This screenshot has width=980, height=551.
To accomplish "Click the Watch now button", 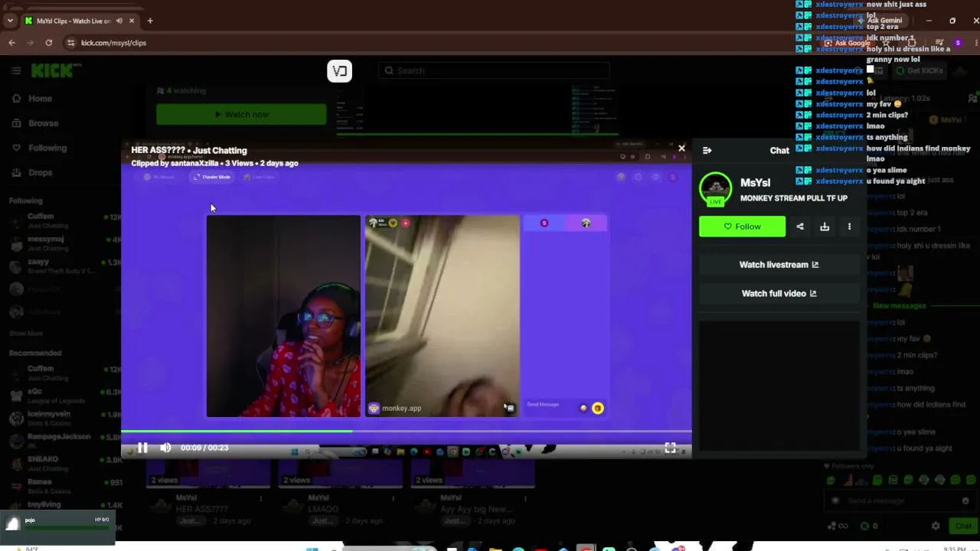I will point(241,114).
